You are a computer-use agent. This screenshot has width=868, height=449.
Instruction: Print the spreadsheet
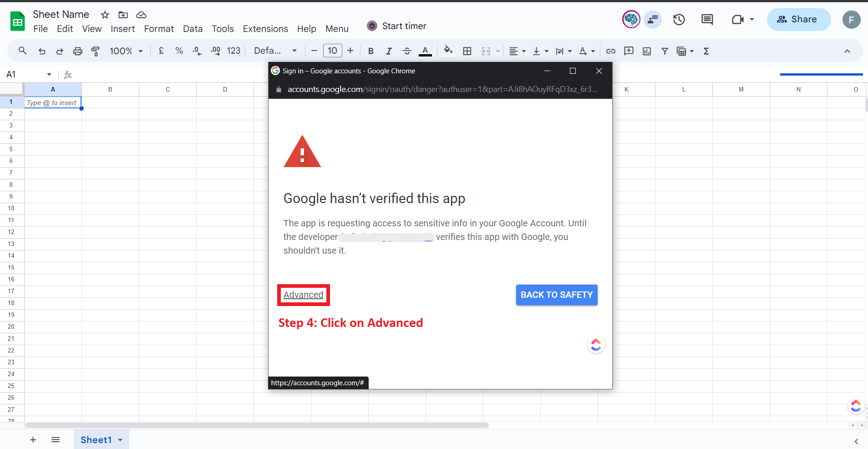78,51
